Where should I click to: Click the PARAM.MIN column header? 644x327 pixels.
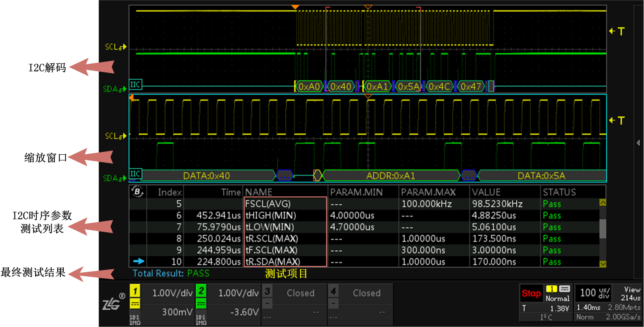356,192
